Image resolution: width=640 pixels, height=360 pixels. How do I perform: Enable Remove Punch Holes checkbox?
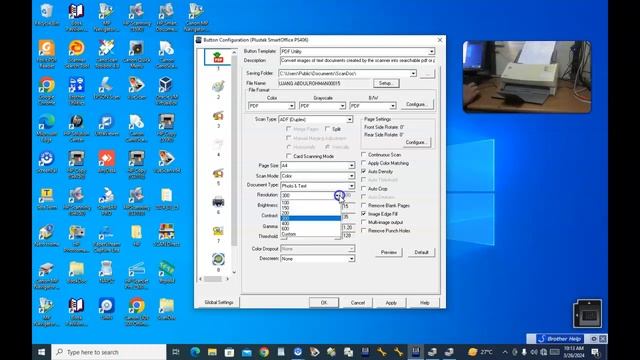tap(364, 231)
